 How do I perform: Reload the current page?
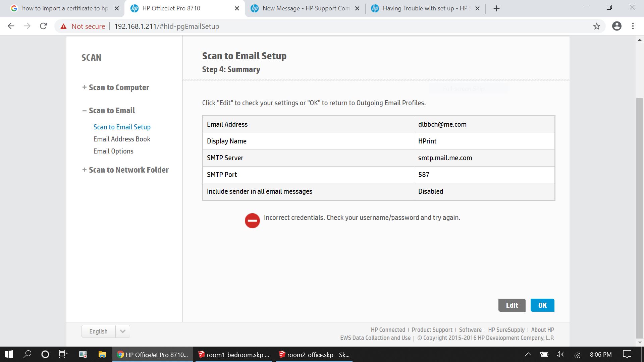pyautogui.click(x=43, y=26)
